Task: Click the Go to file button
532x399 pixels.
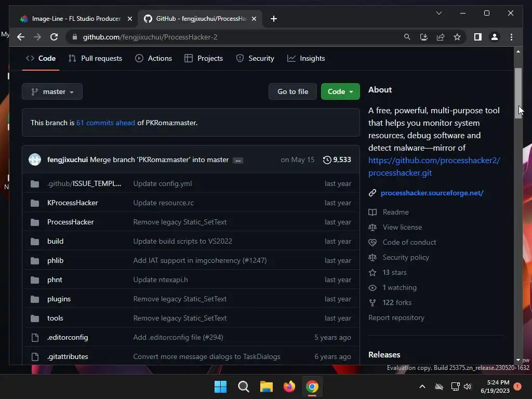Action: click(293, 91)
